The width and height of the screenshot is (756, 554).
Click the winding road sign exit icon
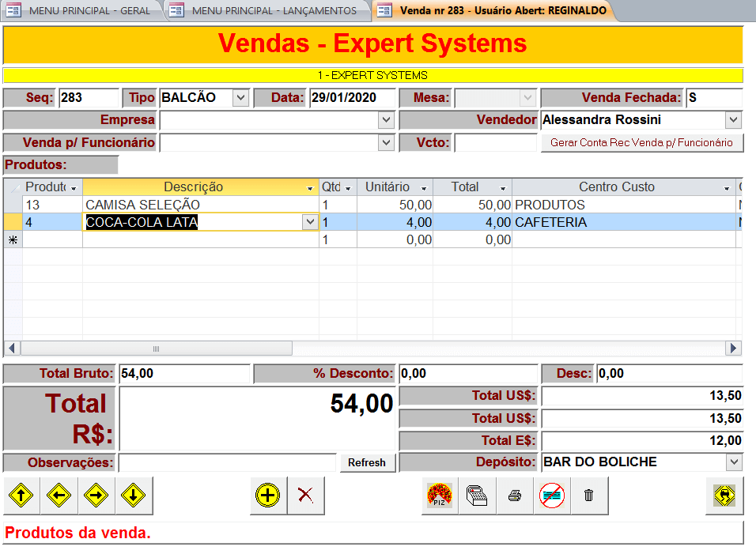click(724, 496)
